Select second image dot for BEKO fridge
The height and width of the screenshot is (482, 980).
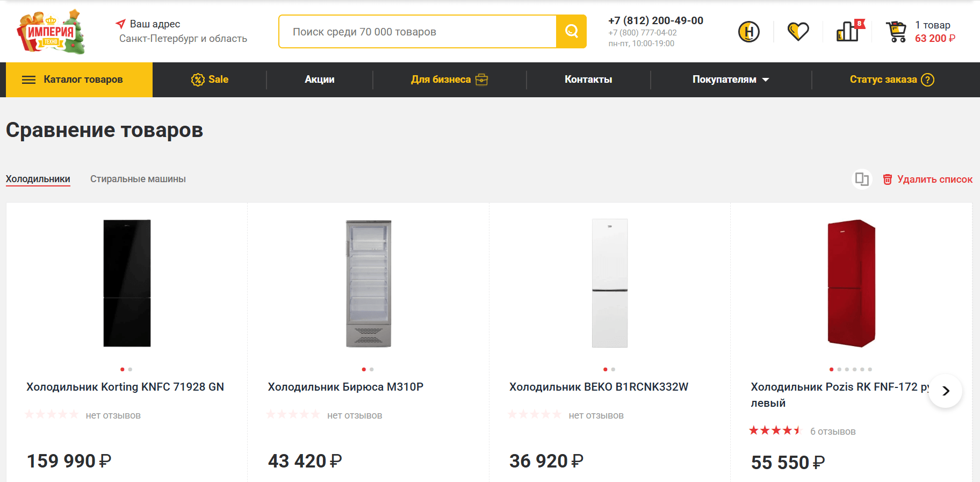click(x=613, y=369)
